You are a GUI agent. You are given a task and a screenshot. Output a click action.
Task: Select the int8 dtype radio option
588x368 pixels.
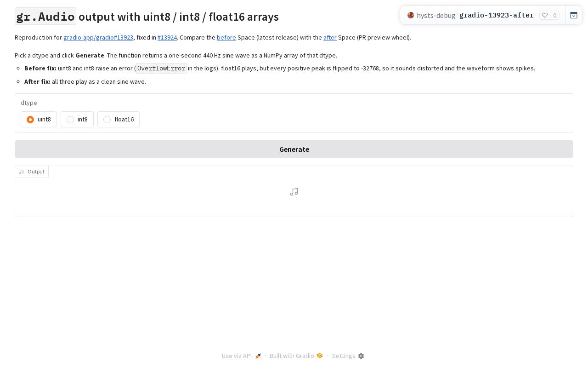coord(77,120)
